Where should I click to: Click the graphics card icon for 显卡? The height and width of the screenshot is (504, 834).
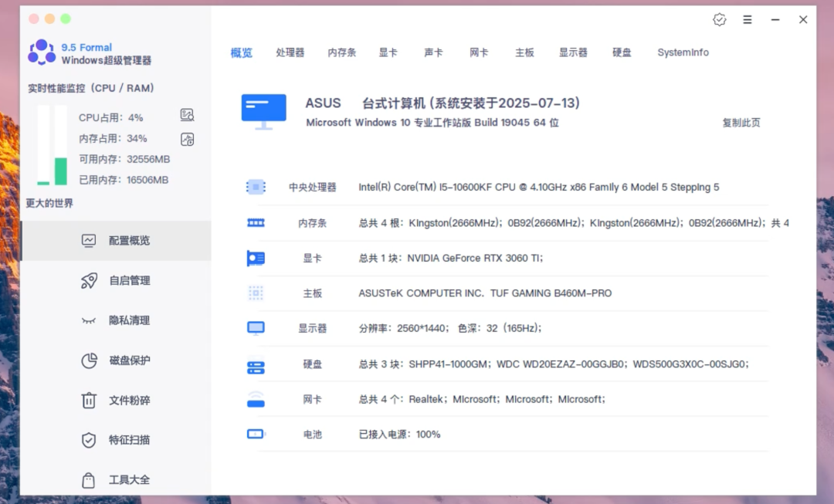pyautogui.click(x=256, y=259)
